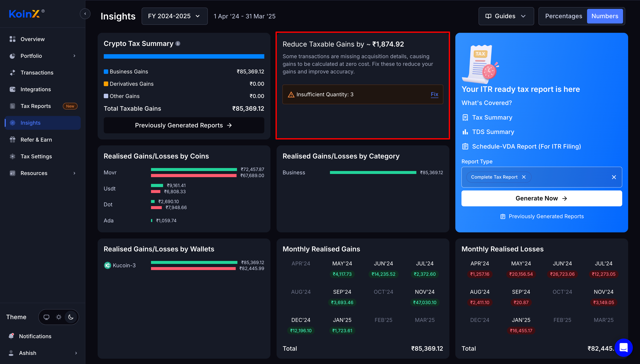The image size is (640, 364).
Task: Open the chat support bubble
Action: 623,347
